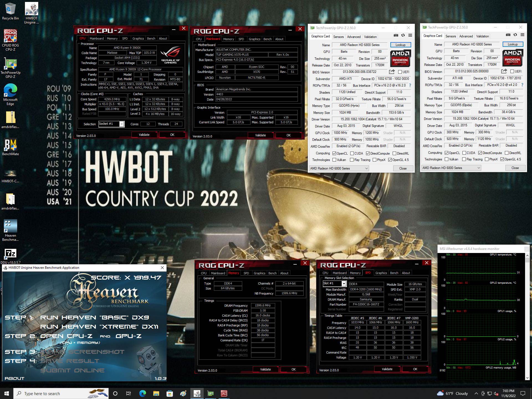532x399 pixels.
Task: Switch to Sensors tab in left GPU-Z
Action: pos(338,37)
